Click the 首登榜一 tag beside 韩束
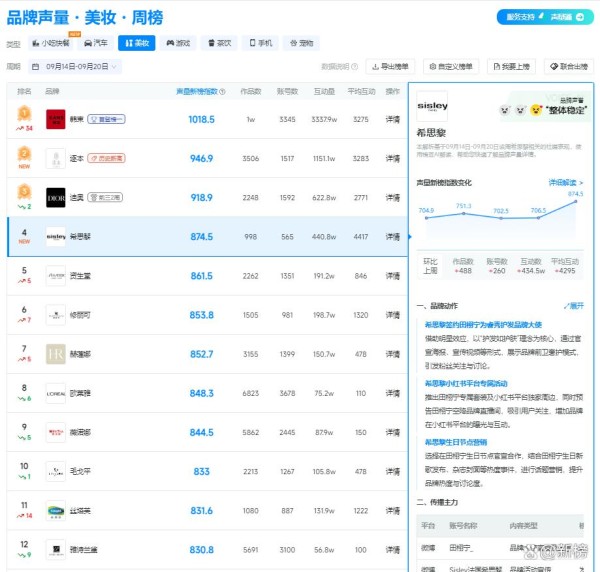 point(106,119)
